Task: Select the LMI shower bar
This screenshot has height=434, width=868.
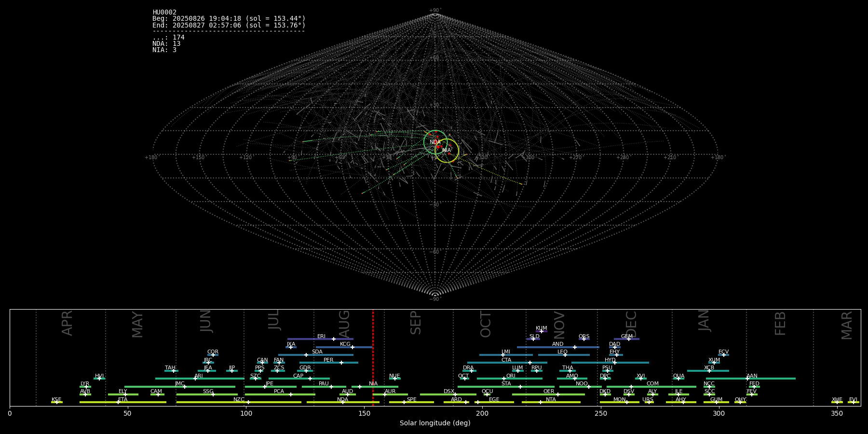Action: coord(506,355)
